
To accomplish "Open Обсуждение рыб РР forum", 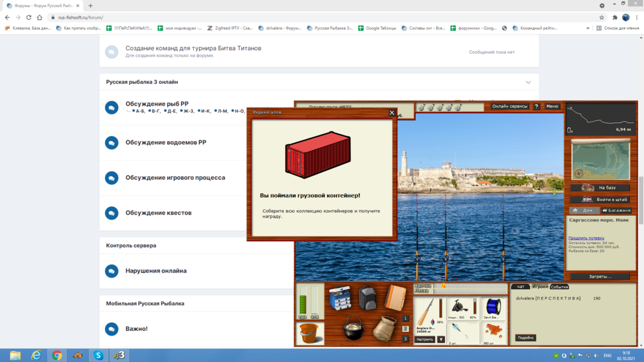I will 157,104.
